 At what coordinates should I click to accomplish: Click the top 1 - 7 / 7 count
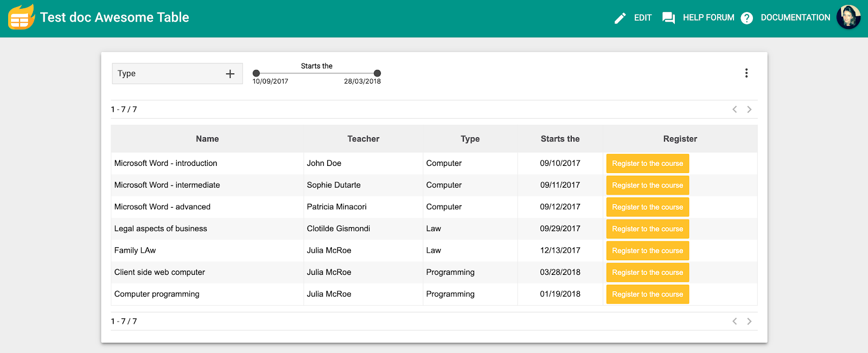(x=124, y=109)
